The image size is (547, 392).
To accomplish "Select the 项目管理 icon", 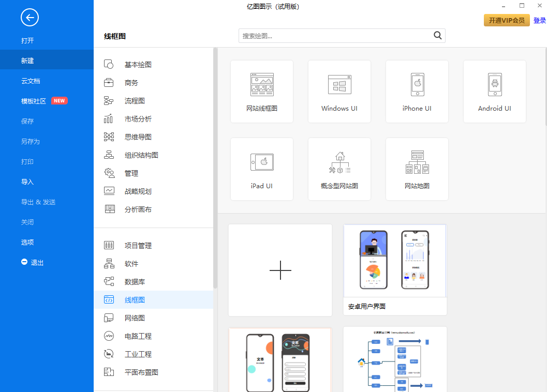I will click(x=109, y=246).
